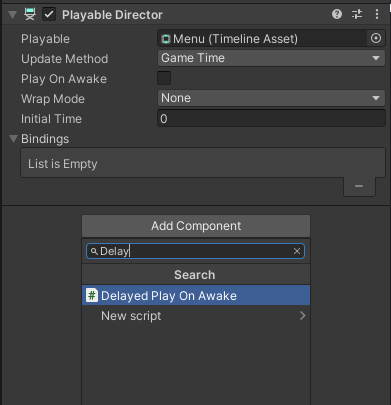Click the Menu (Timeline Asset) field
Screen dimensions: 391x405
point(262,39)
